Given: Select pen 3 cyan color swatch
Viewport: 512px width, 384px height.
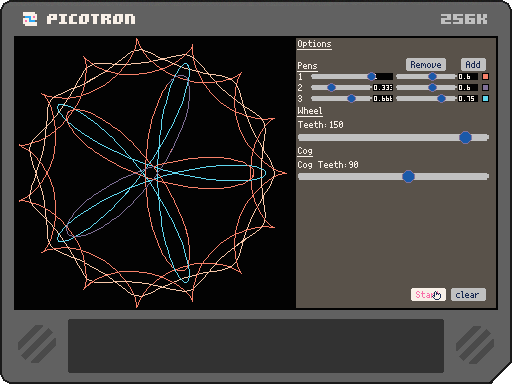Looking at the screenshot, I should [486, 99].
